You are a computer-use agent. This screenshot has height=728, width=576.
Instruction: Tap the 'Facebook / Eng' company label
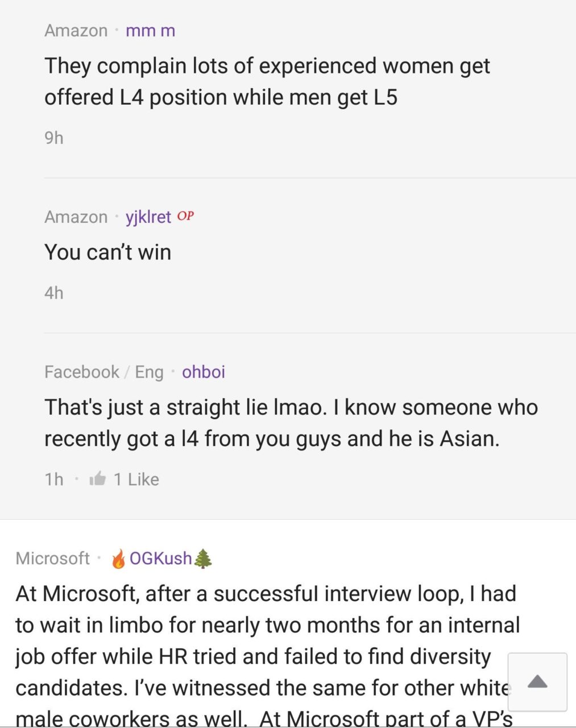pyautogui.click(x=104, y=372)
